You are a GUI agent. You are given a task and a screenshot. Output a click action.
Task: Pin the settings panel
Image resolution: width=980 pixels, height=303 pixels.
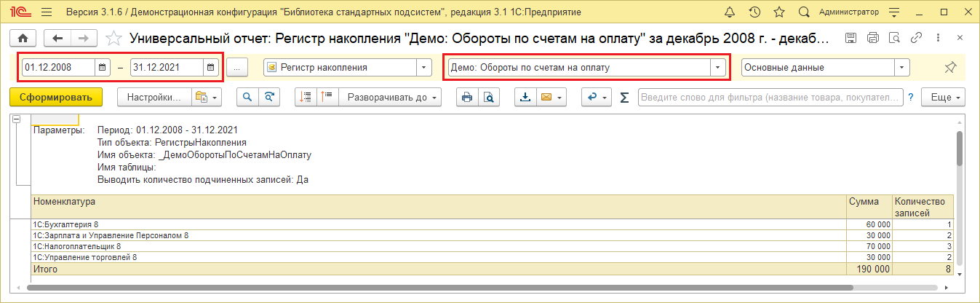click(949, 67)
